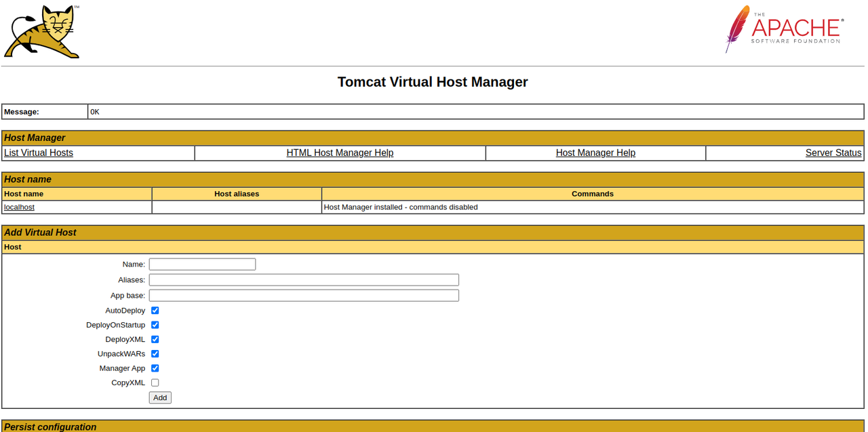The width and height of the screenshot is (868, 432).
Task: Click the Tomcat cat logo
Action: [x=41, y=31]
